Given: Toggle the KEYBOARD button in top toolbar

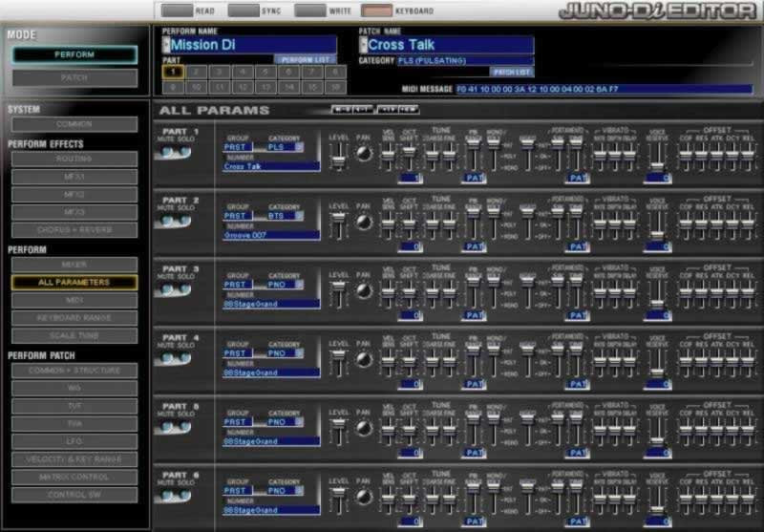Looking at the screenshot, I should [x=397, y=11].
